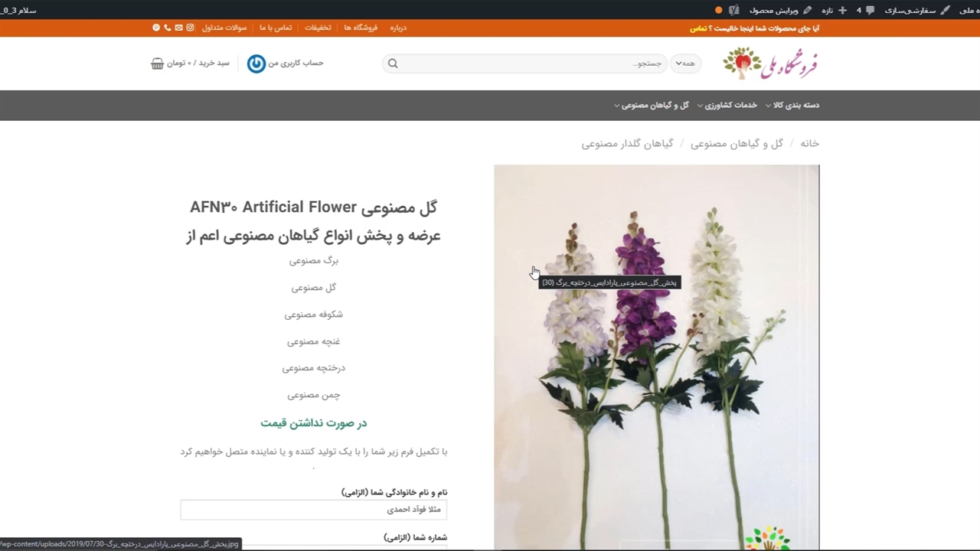Open the shopping cart basket icon

[157, 64]
